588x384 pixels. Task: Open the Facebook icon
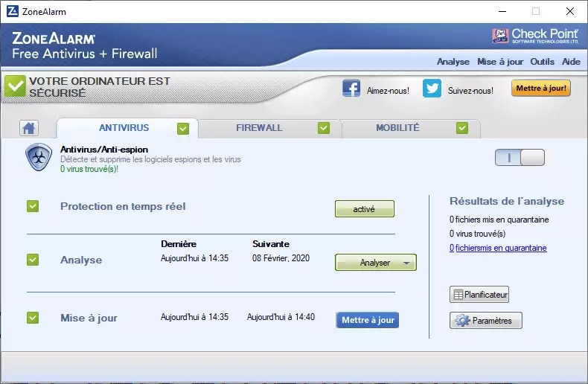click(x=351, y=89)
